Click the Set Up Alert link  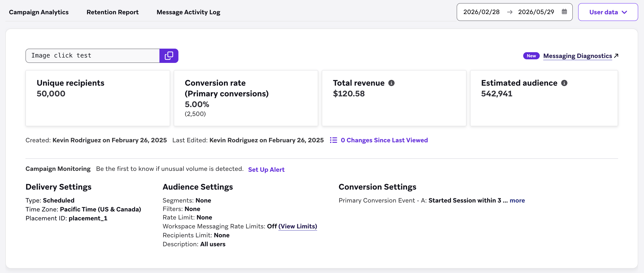(x=266, y=170)
